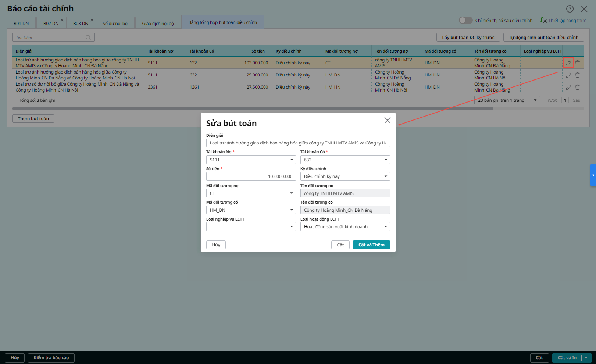This screenshot has width=596, height=364.
Task: Close the Sửa bút toán dialog
Action: (x=387, y=120)
